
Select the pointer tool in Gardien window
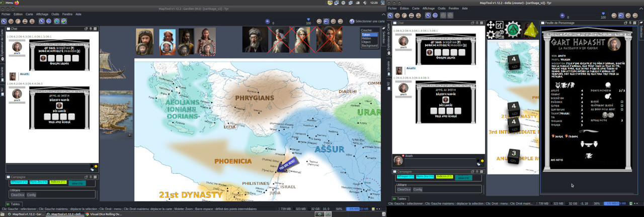pyautogui.click(x=4, y=21)
